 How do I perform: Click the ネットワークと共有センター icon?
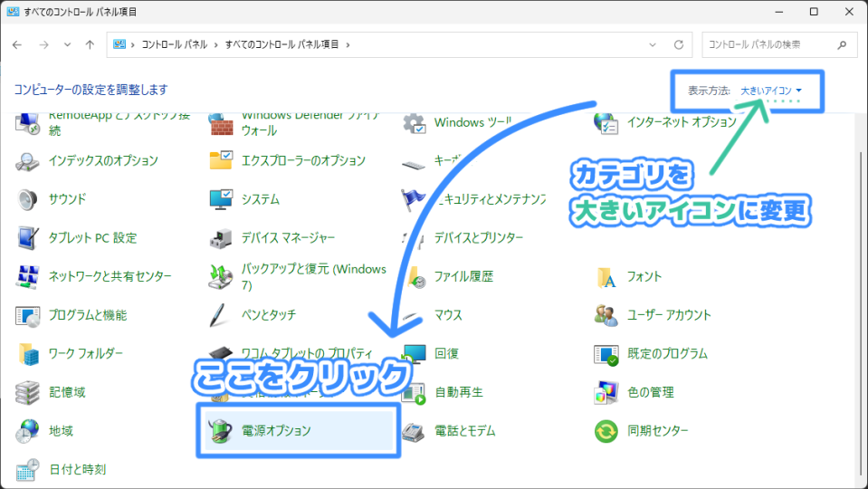pos(27,276)
